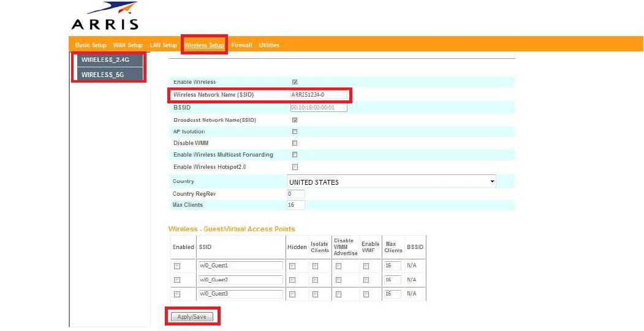644x331 pixels.
Task: Enable AP Isolation checkbox
Action: click(x=295, y=132)
